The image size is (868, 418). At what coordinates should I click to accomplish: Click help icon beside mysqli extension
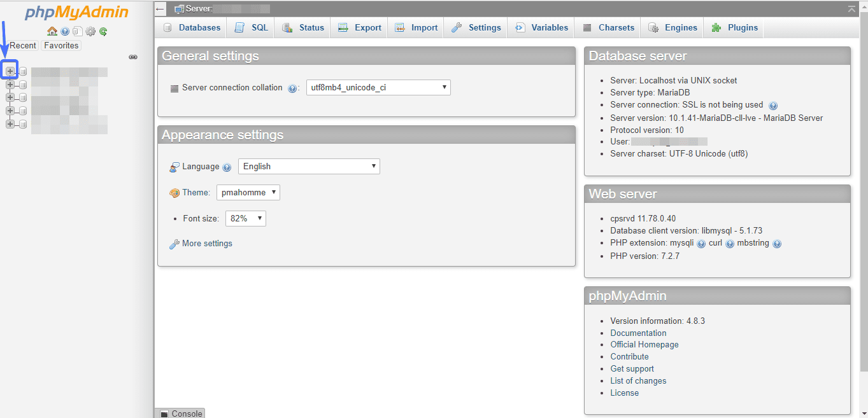point(701,244)
